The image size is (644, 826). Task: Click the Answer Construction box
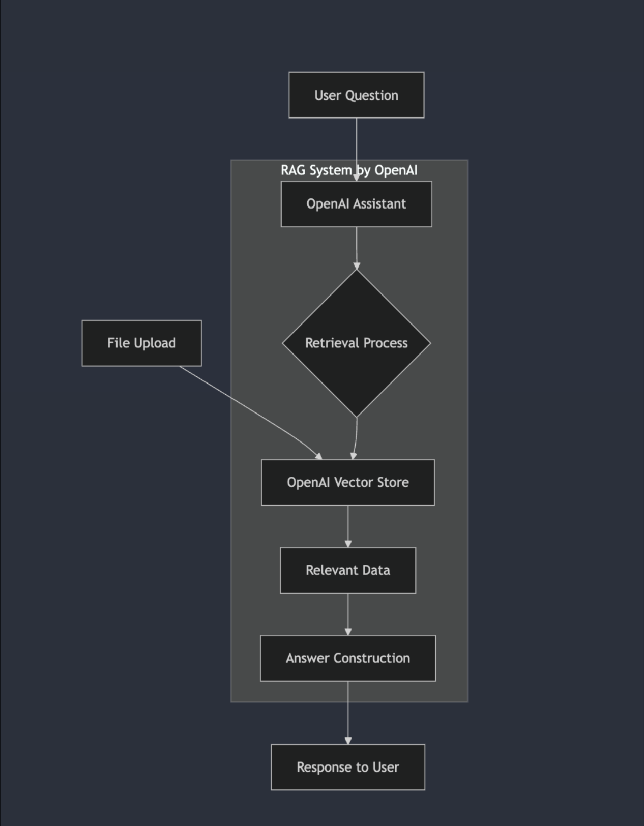(x=348, y=658)
